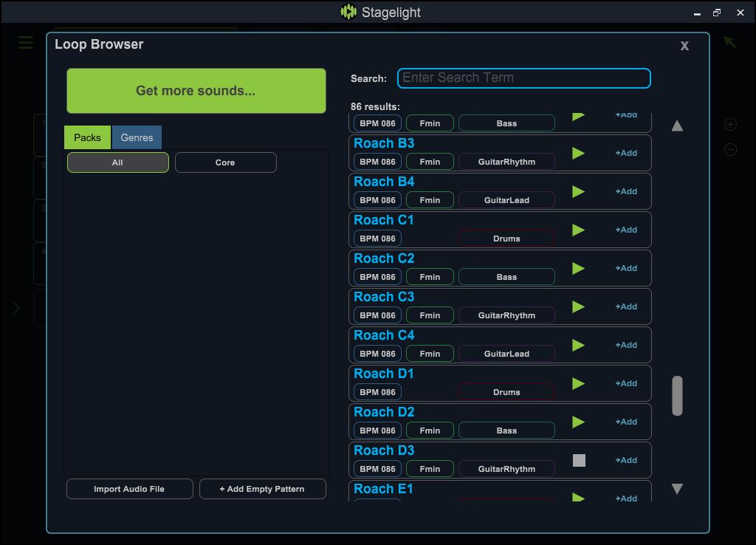Click the search term input field

click(x=523, y=78)
